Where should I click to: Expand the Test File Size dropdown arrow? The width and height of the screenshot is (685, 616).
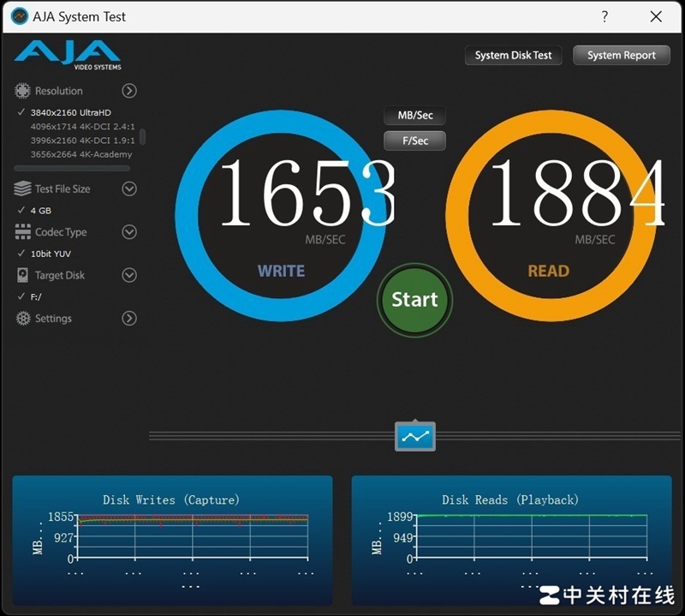coord(129,189)
